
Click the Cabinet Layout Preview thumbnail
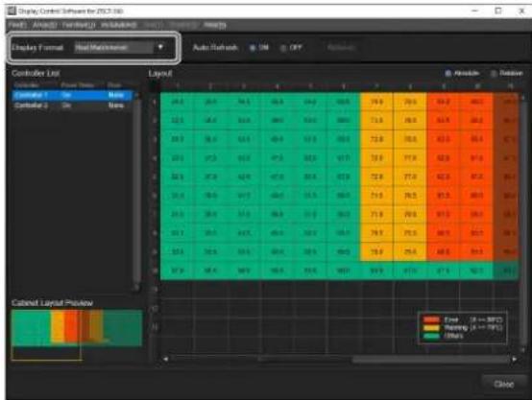77,328
